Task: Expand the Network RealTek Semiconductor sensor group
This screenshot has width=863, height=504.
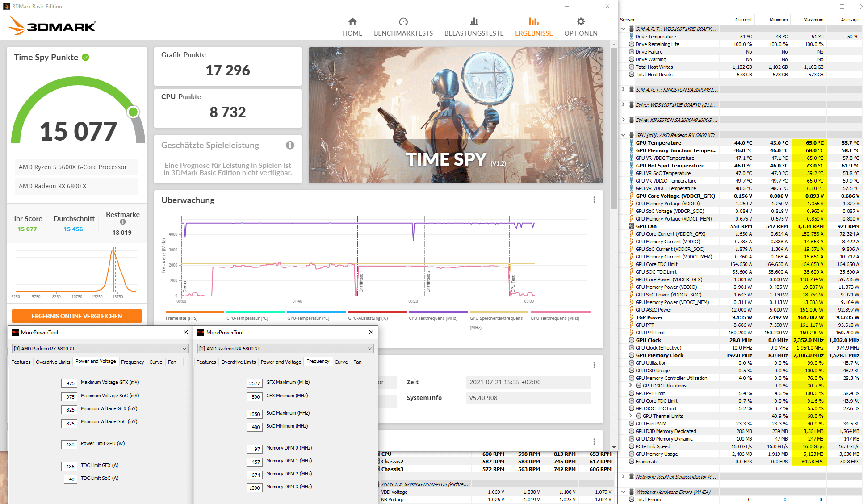Action: 623,476
